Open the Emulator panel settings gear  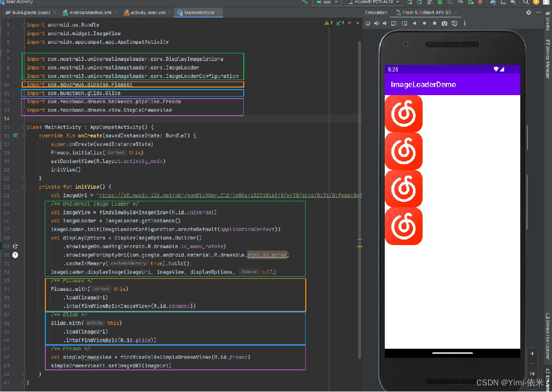pyautogui.click(x=528, y=12)
